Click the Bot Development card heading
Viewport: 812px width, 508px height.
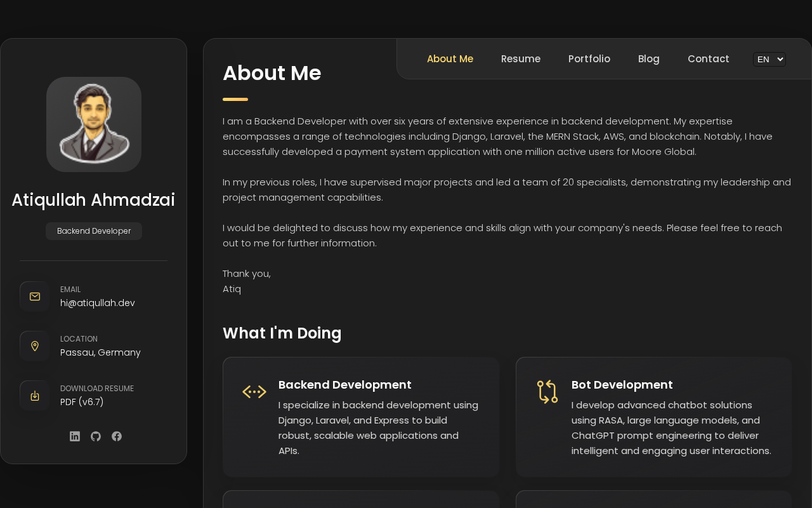tap(622, 385)
